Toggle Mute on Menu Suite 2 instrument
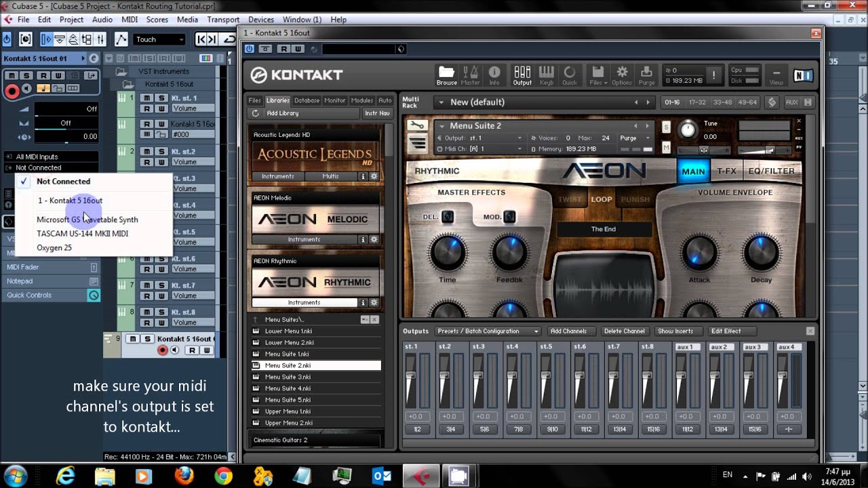 pos(666,148)
